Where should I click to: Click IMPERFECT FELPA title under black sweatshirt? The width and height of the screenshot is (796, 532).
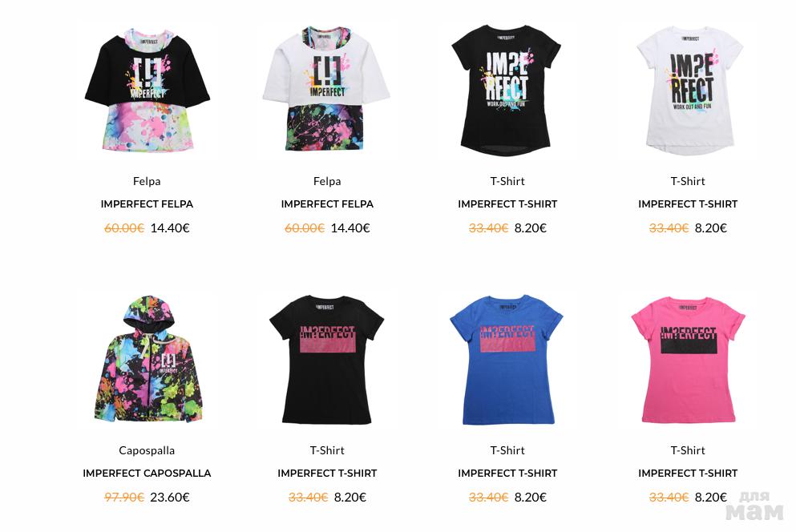147,204
